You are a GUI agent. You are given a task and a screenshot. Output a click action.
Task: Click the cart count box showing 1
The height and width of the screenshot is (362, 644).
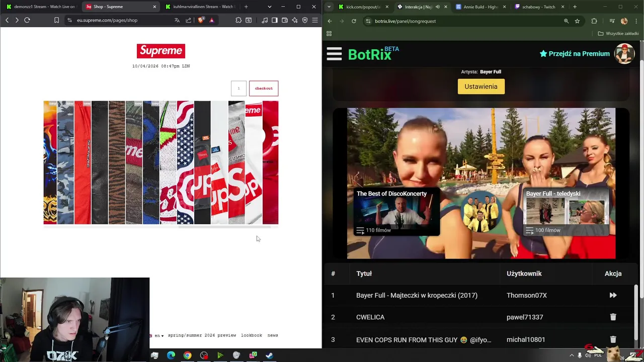coord(238,88)
